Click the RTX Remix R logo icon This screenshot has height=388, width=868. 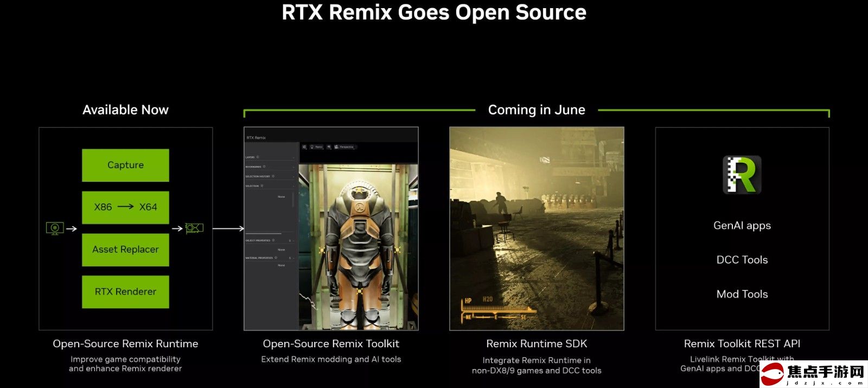tap(742, 175)
